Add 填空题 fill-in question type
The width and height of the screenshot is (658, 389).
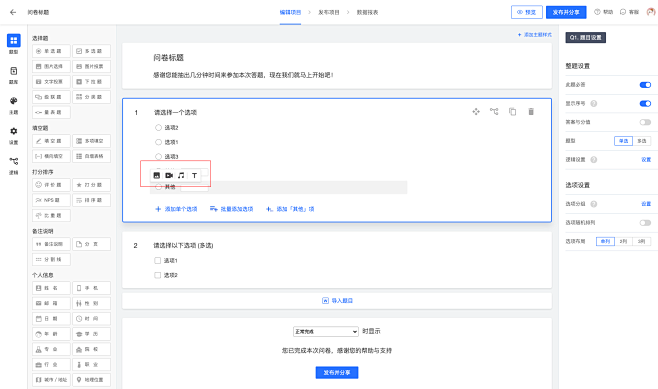pyautogui.click(x=51, y=141)
